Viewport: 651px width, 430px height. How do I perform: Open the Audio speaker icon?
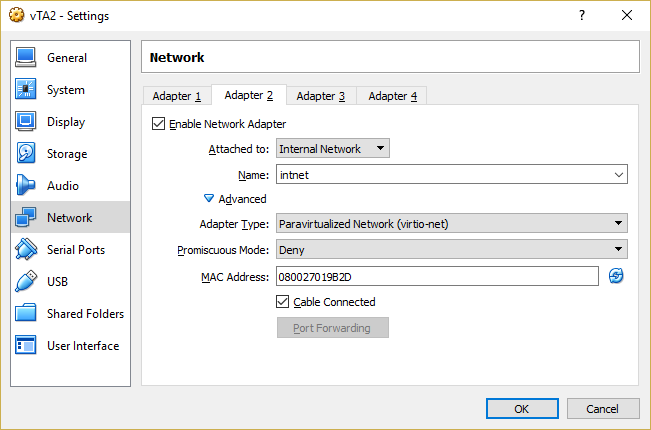(x=26, y=185)
